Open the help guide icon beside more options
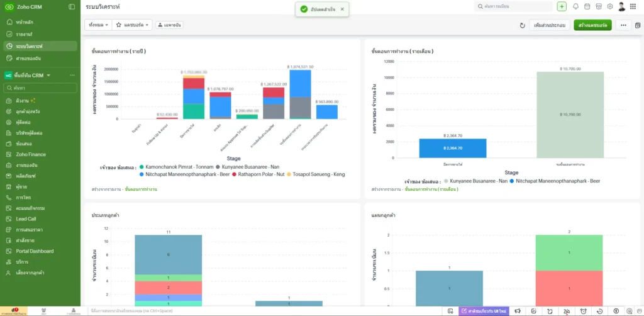Viewport: 644px width, 316px height. [638, 25]
